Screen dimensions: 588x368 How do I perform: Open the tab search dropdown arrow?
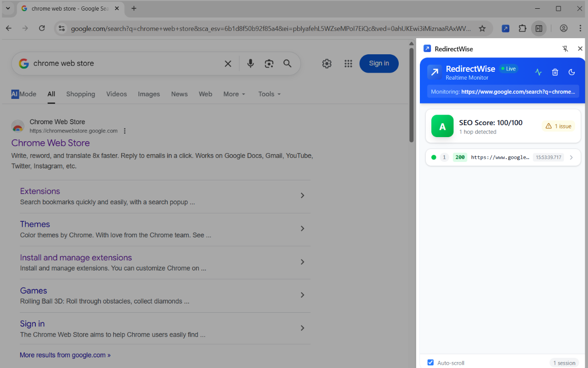tap(8, 8)
